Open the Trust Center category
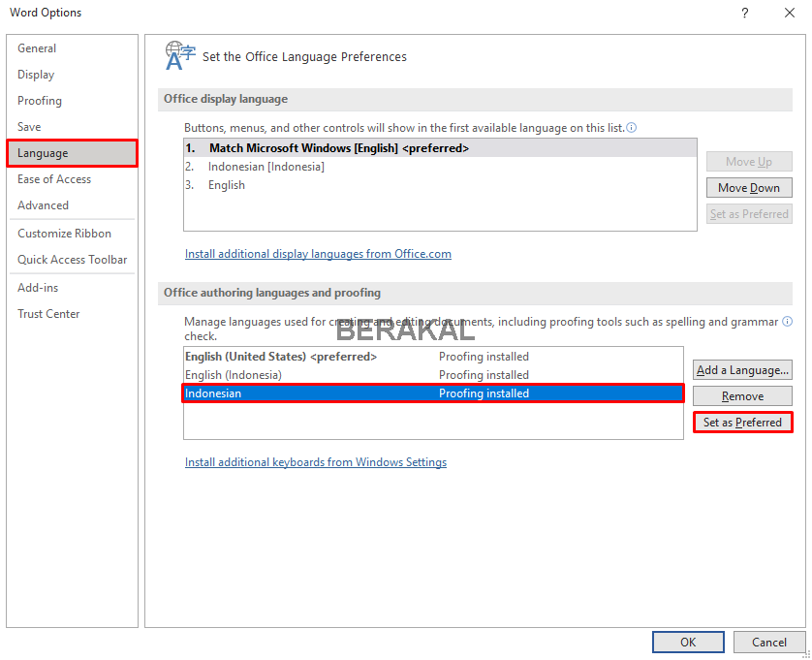Viewport: 812px width, 660px height. point(72,314)
